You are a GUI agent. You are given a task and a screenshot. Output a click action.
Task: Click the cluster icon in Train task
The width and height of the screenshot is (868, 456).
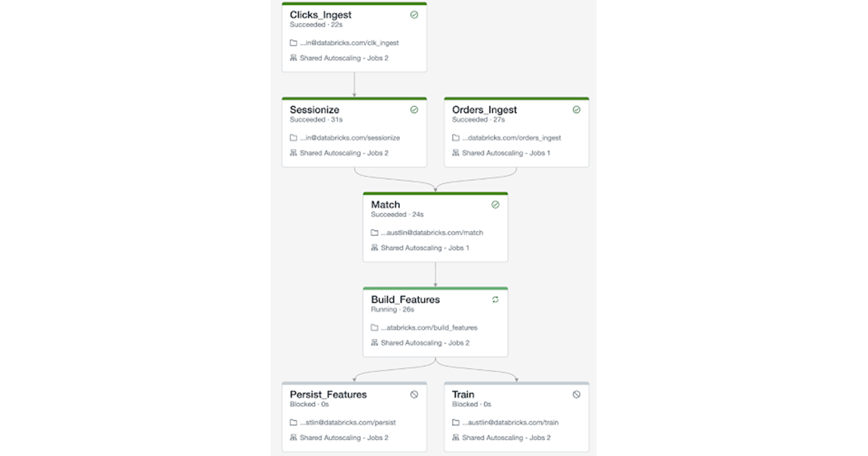pyautogui.click(x=456, y=437)
